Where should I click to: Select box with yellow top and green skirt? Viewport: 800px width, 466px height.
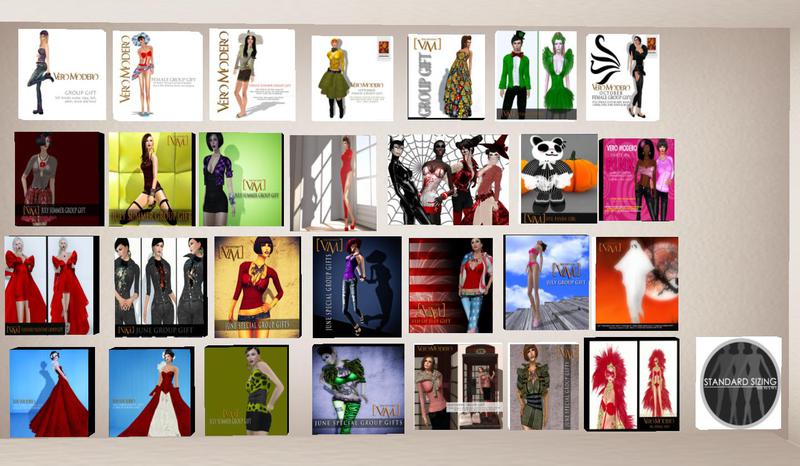point(353,78)
